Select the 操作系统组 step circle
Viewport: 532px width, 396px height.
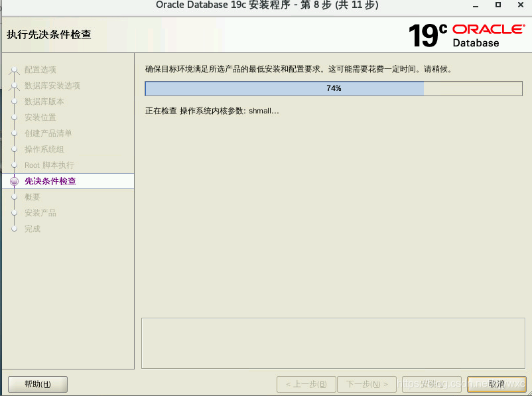[x=13, y=149]
